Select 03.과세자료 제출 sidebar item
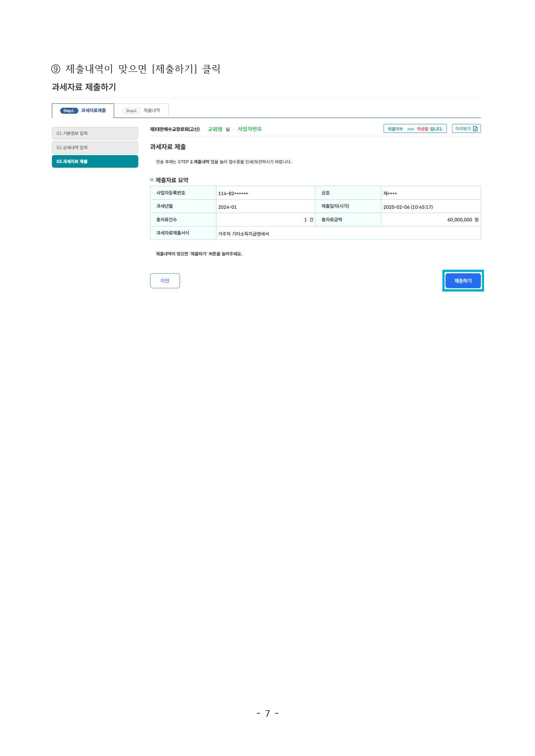This screenshot has width=535, height=756. [x=95, y=161]
